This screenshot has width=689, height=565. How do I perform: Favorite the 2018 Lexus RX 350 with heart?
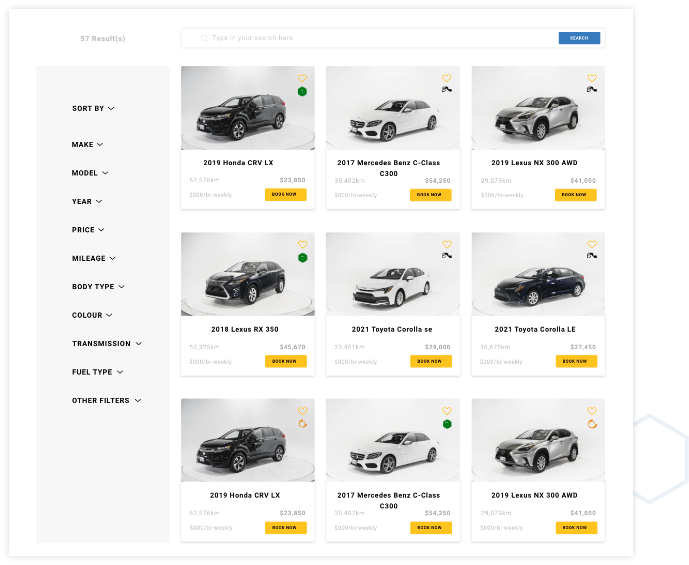(302, 244)
